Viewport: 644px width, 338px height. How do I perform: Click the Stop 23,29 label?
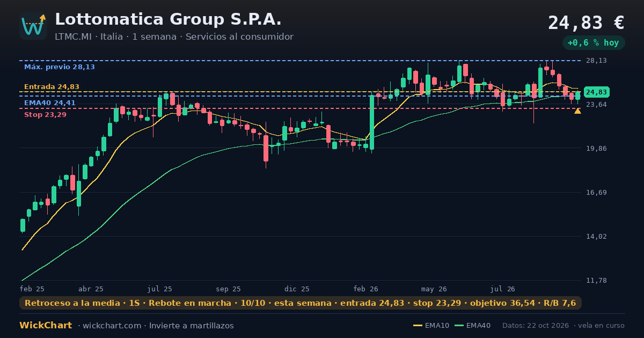[45, 115]
